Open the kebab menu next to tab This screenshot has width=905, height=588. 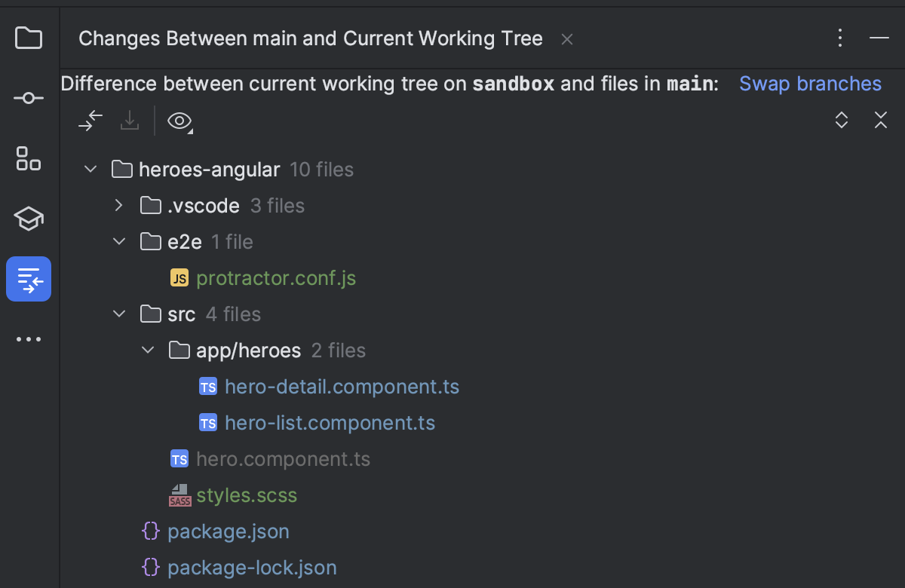pos(839,38)
